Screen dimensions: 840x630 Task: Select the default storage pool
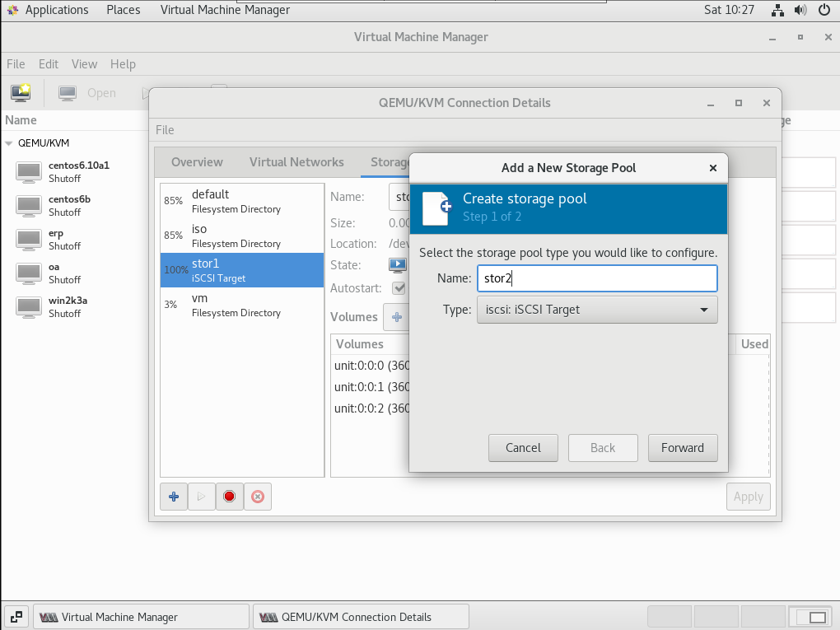pyautogui.click(x=242, y=201)
